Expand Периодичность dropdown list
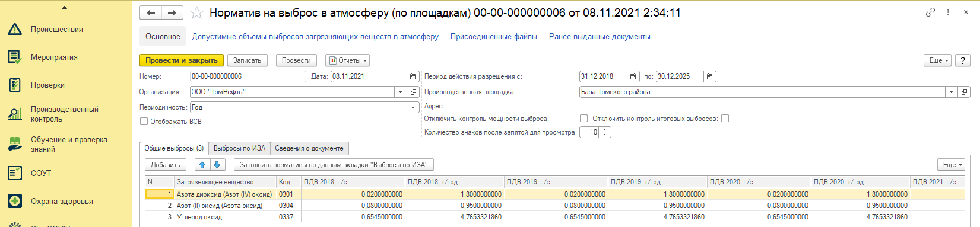This screenshot has height=227, width=980. (x=413, y=107)
